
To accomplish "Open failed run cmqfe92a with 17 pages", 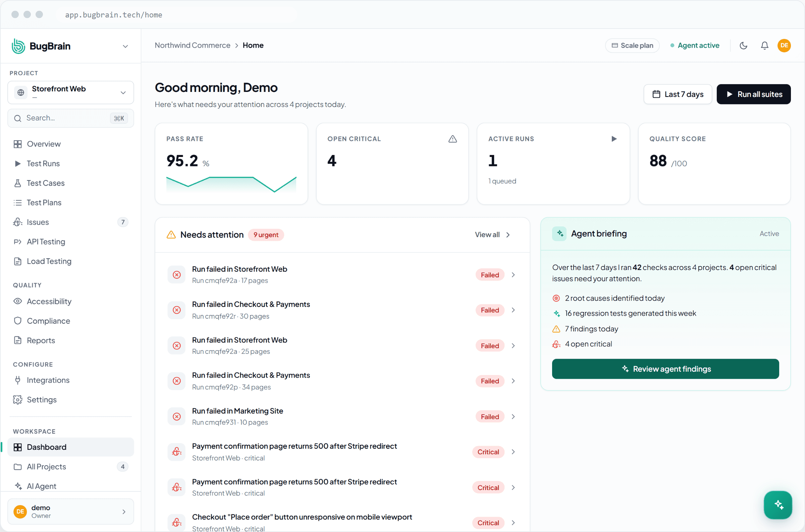I will coord(342,275).
